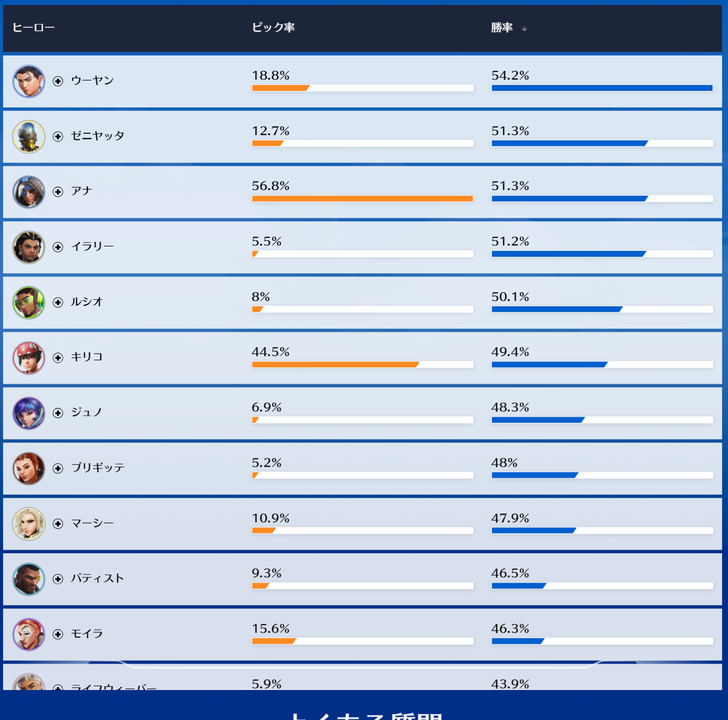Click the モイラ hero portrait
The image size is (728, 720).
click(x=28, y=635)
